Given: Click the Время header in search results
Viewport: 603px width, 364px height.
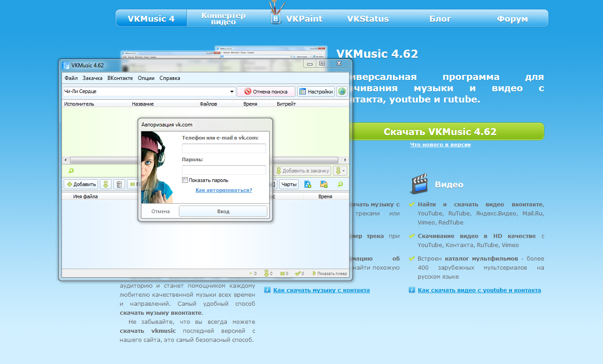Looking at the screenshot, I should 251,104.
